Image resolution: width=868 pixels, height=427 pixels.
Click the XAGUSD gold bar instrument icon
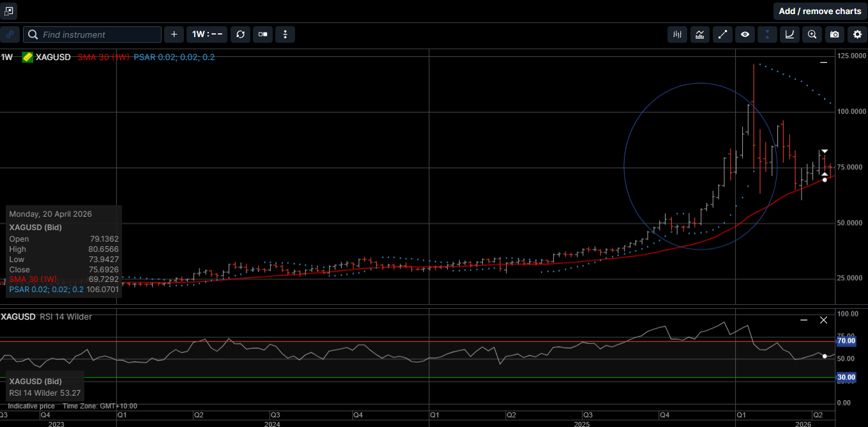(x=27, y=57)
